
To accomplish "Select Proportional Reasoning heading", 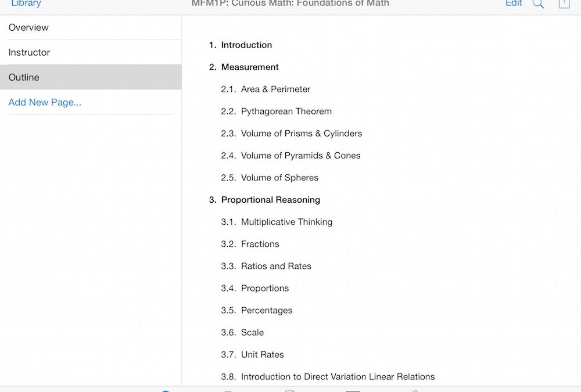I will click(x=270, y=199).
